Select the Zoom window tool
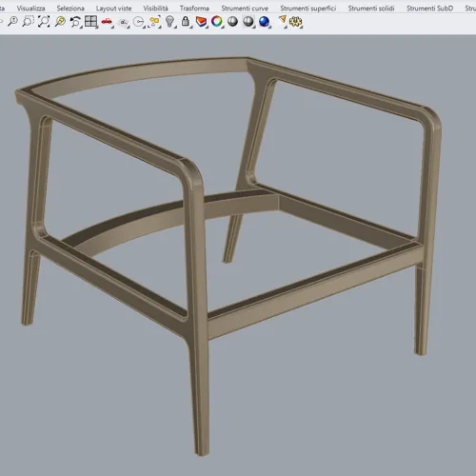The height and width of the screenshot is (476, 476). click(x=29, y=22)
